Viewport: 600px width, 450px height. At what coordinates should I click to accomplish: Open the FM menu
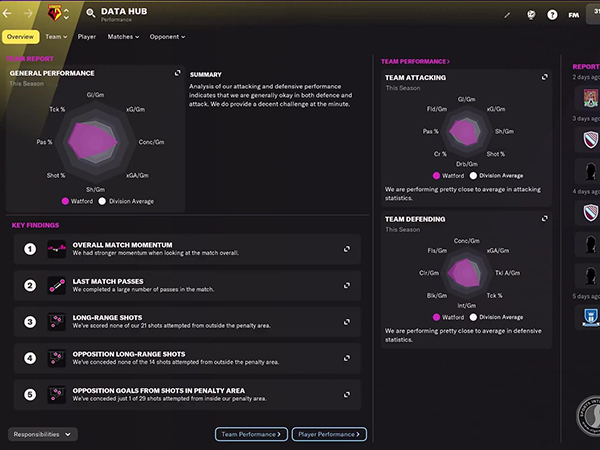[574, 15]
